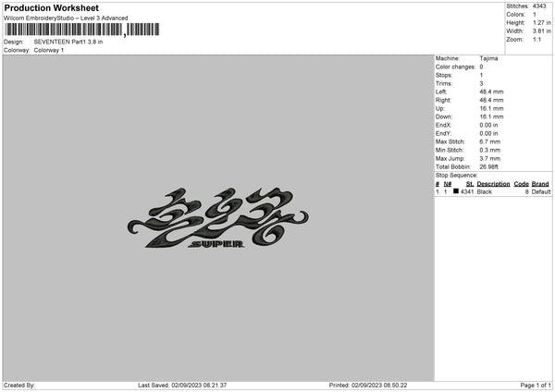Click the barcode in the header
The width and height of the screenshot is (555, 392).
point(82,30)
